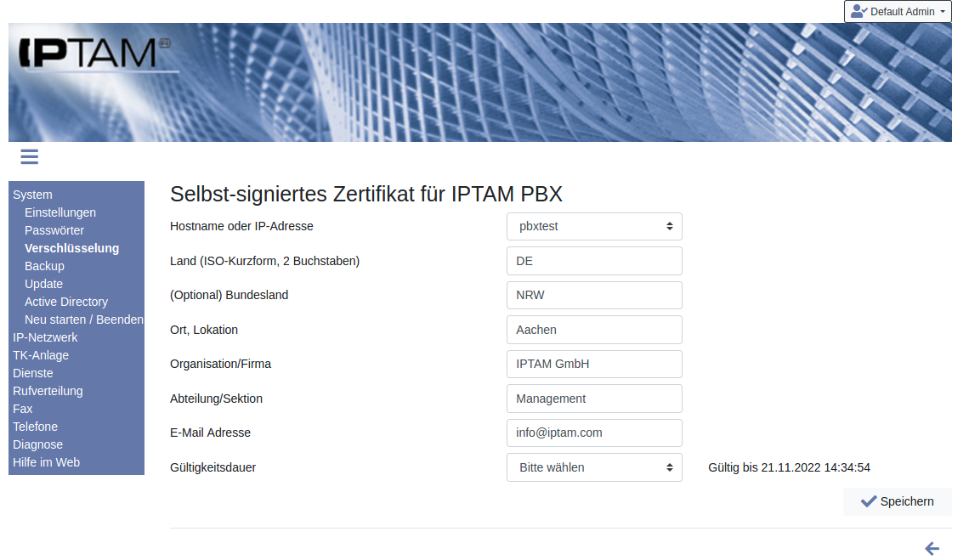969x560 pixels.
Task: Expand the IP-Netzwerk section
Action: (x=45, y=337)
